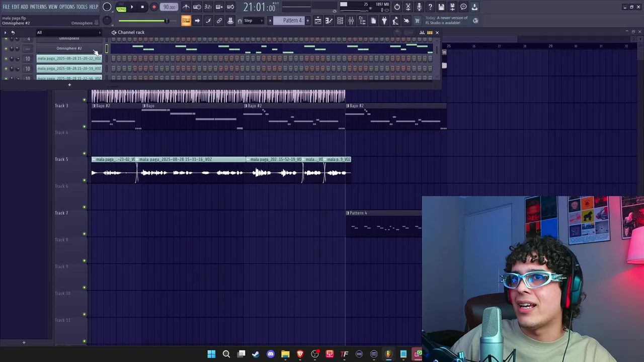Toggle loop recording icon
The width and height of the screenshot is (644, 362).
[x=230, y=7]
